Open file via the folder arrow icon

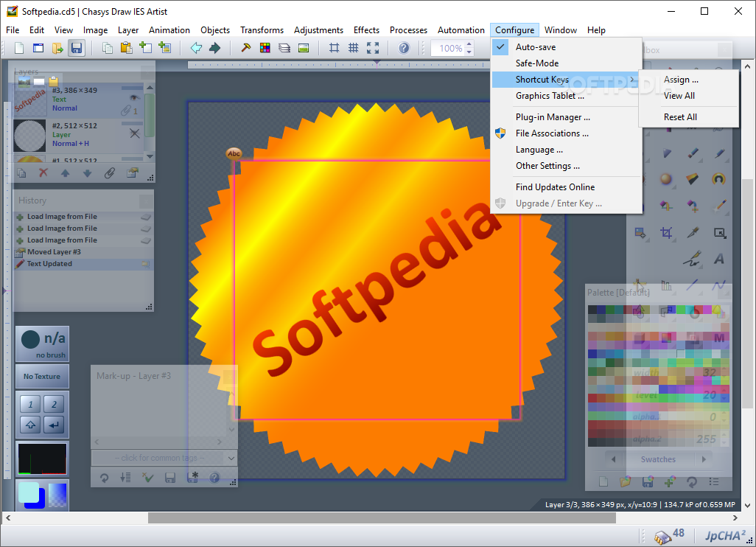click(57, 48)
